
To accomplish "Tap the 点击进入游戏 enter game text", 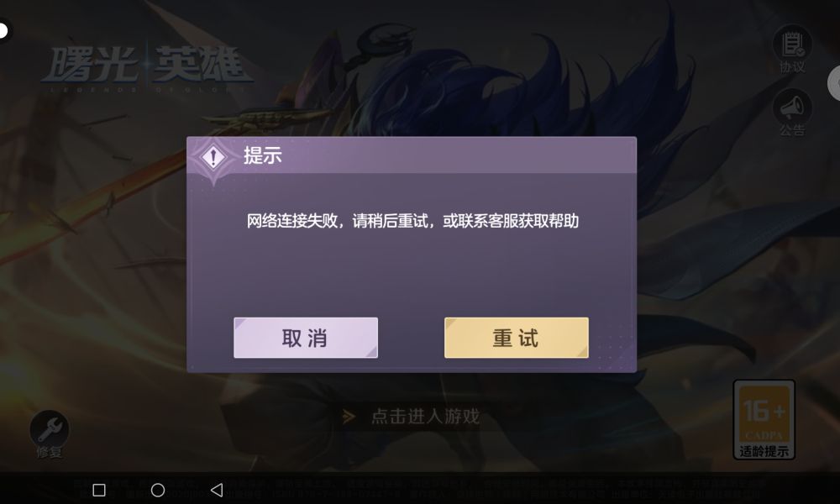I will coord(425,416).
